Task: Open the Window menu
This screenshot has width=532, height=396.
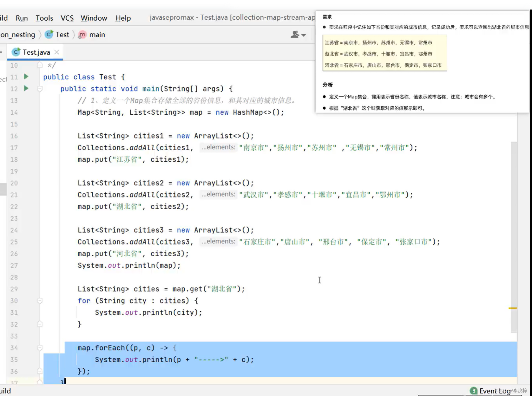Action: [x=94, y=18]
